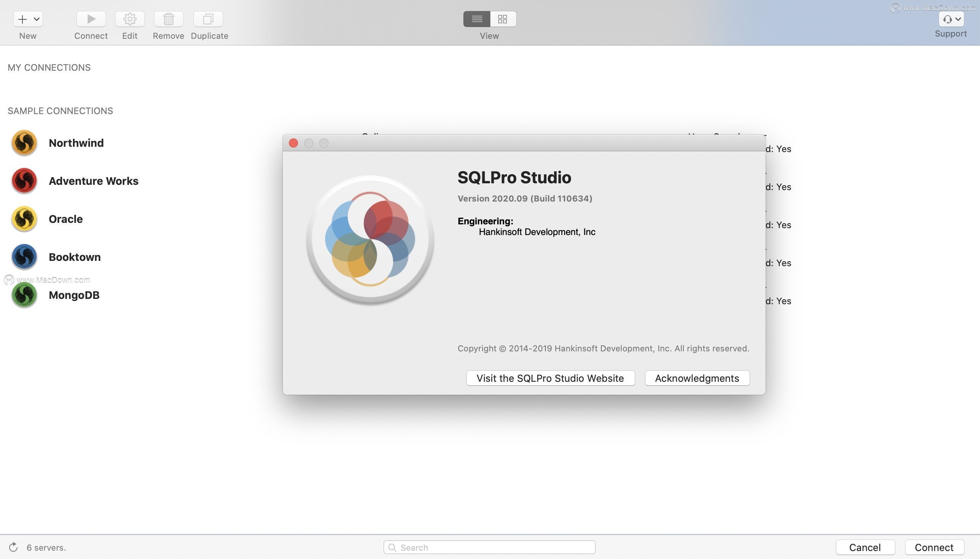This screenshot has height=559, width=980.
Task: Click the Hankinsoft Development, Inc engineering credit
Action: (537, 232)
